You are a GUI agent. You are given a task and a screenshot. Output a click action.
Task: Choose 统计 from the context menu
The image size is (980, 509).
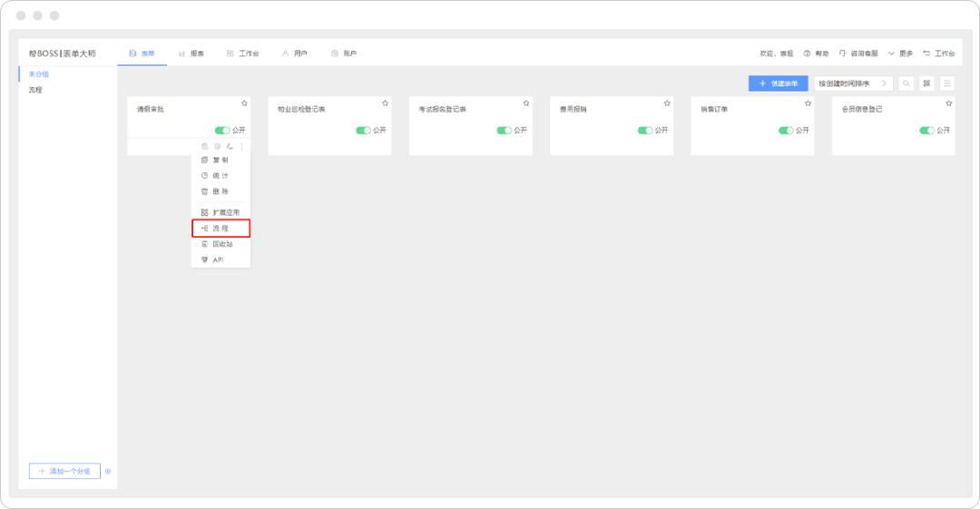(220, 176)
